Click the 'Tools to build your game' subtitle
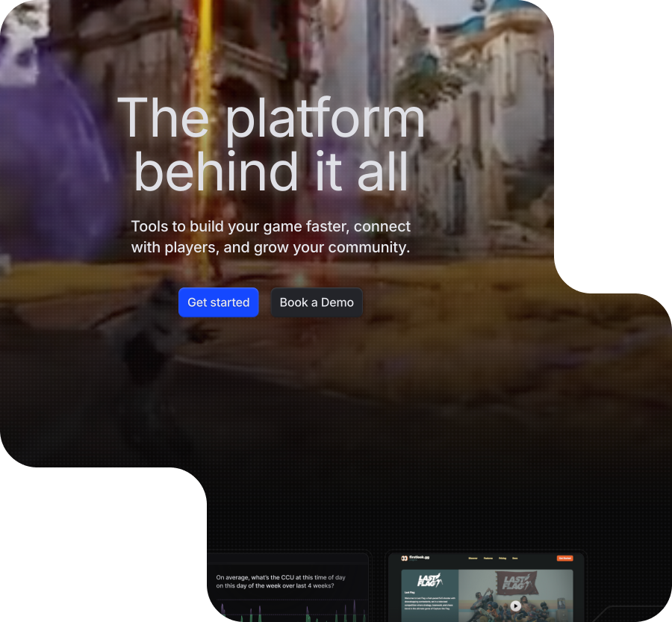The height and width of the screenshot is (622, 672). (271, 237)
